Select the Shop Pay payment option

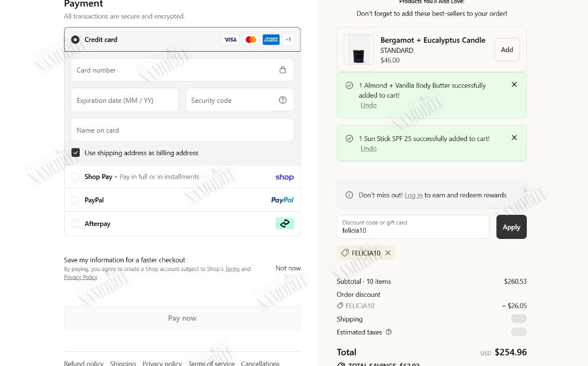click(x=75, y=177)
